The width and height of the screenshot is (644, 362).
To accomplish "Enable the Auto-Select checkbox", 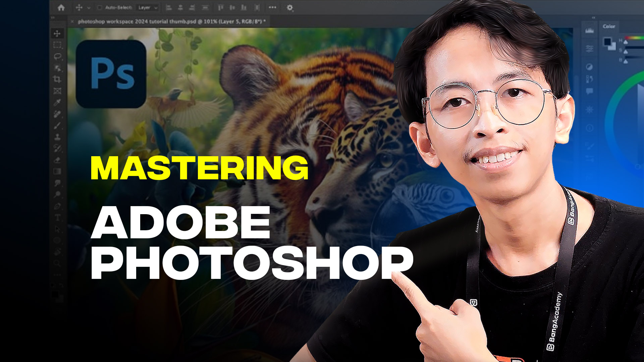I will 99,7.
